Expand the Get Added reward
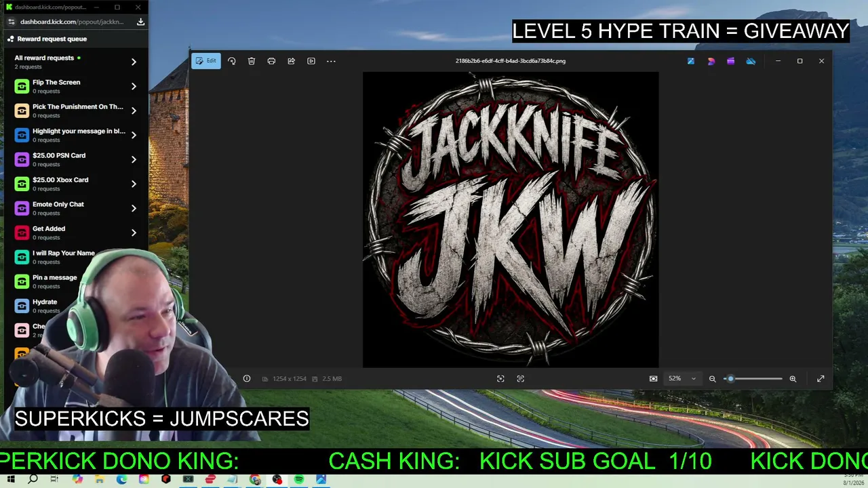 (x=134, y=232)
